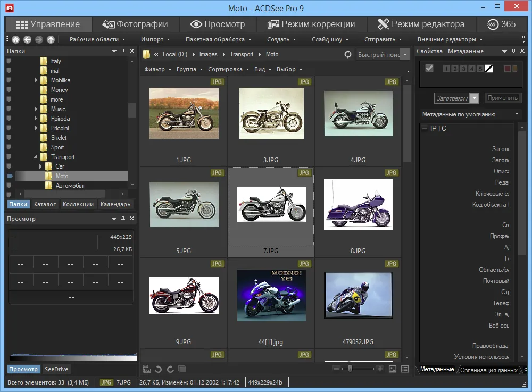532x392 pixels.
Task: Pin the Просмотр panel
Action: coord(123,219)
